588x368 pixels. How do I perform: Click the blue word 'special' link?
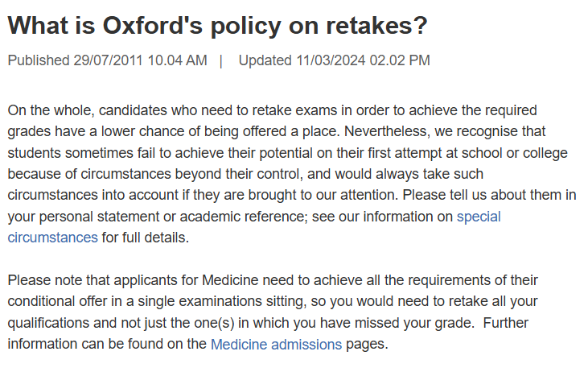tap(479, 217)
